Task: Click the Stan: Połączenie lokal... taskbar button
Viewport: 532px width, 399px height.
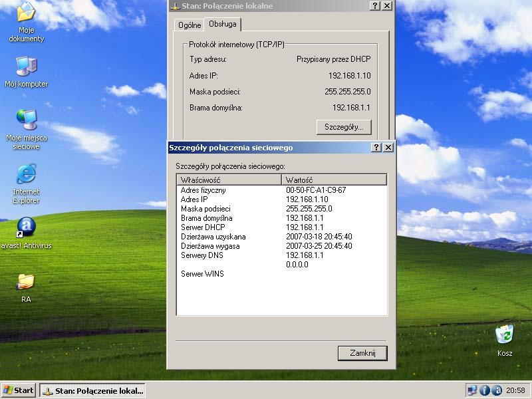Action: click(x=92, y=390)
